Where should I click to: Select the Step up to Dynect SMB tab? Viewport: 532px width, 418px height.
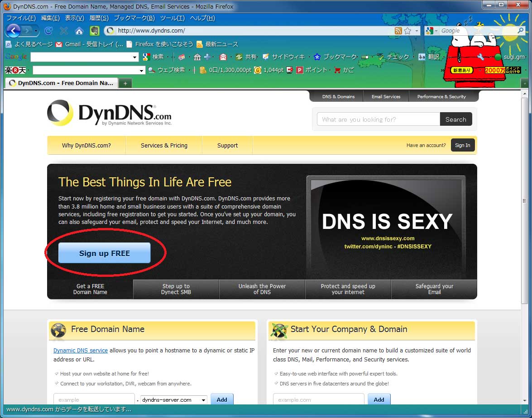pyautogui.click(x=176, y=289)
